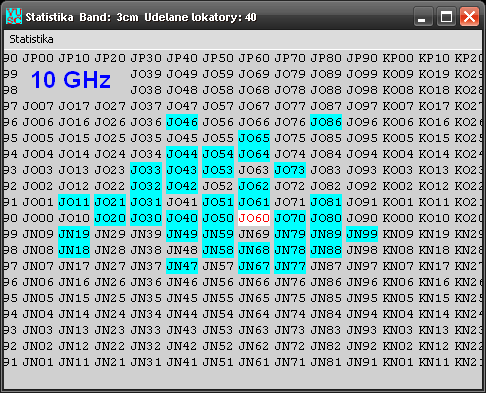
Task: Select the red JO60 home locator cell
Action: [254, 218]
